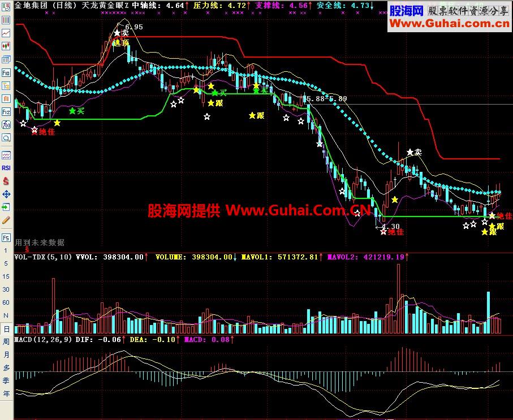The image size is (513, 420).
Task: Open the f(x) formula manager icon
Action: pos(6,124)
